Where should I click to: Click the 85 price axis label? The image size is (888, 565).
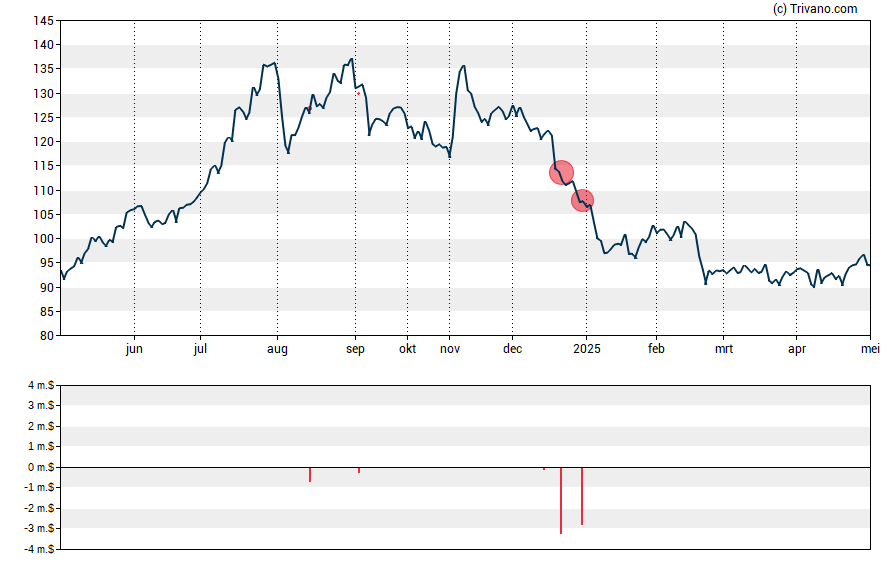click(x=46, y=311)
